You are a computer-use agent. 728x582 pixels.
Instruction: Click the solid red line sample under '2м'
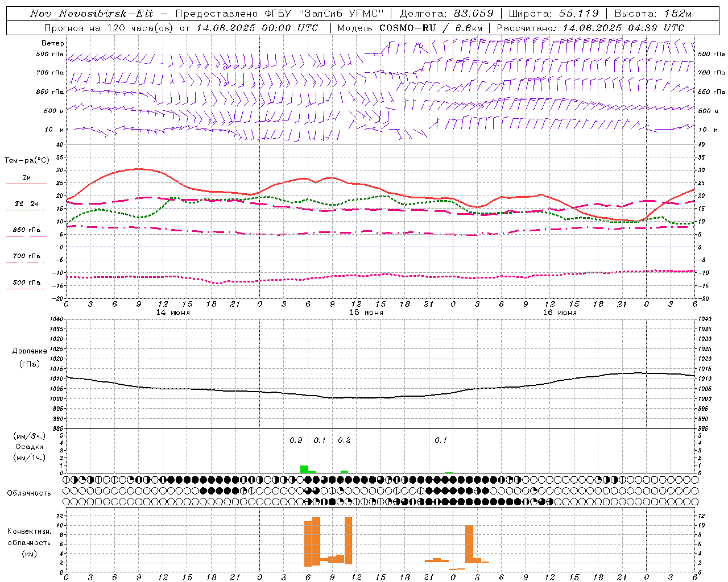tap(26, 184)
